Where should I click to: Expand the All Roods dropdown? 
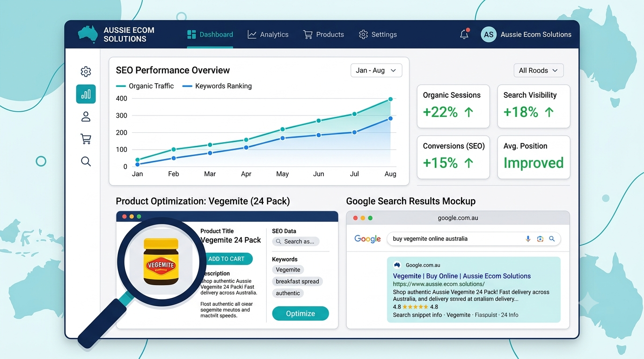539,71
